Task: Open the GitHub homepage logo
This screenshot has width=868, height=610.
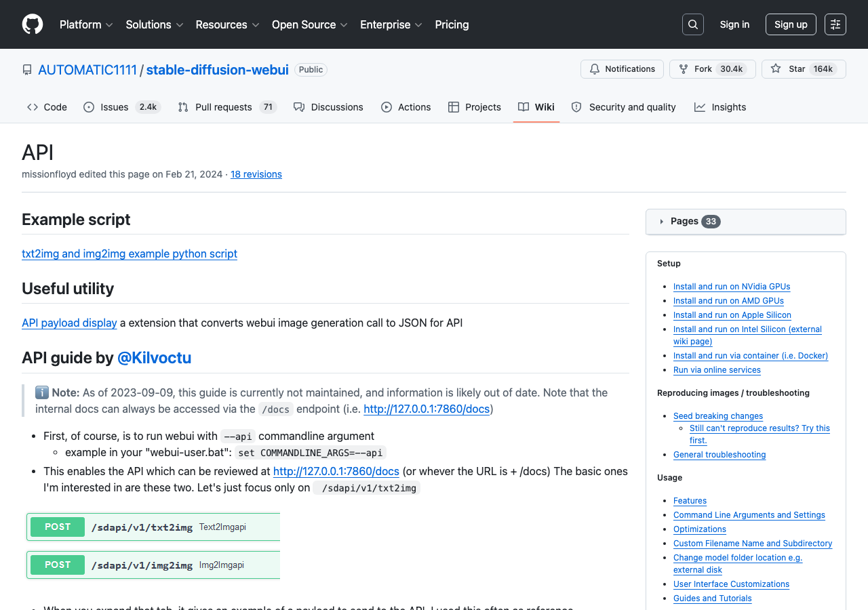Action: [x=33, y=24]
